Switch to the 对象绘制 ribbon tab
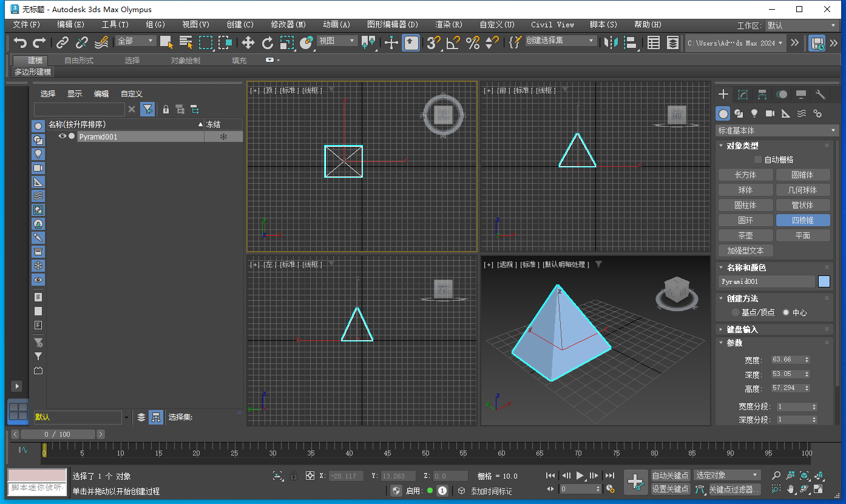 tap(185, 60)
